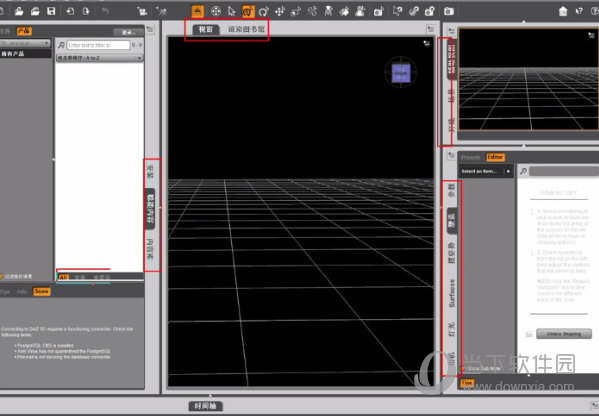Click the Home icon in the toolbar
The height and width of the screenshot is (416, 599).
tap(563, 11)
